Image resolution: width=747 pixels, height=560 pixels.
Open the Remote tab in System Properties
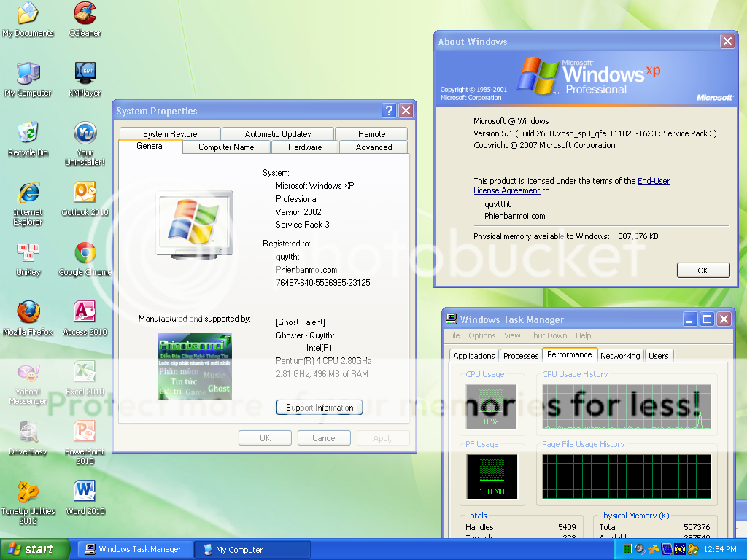coord(371,134)
